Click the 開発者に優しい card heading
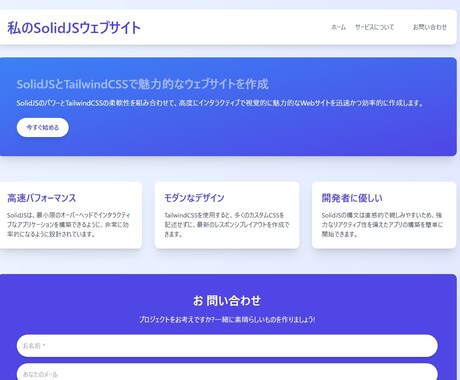Image resolution: width=460 pixels, height=380 pixels. tap(352, 198)
